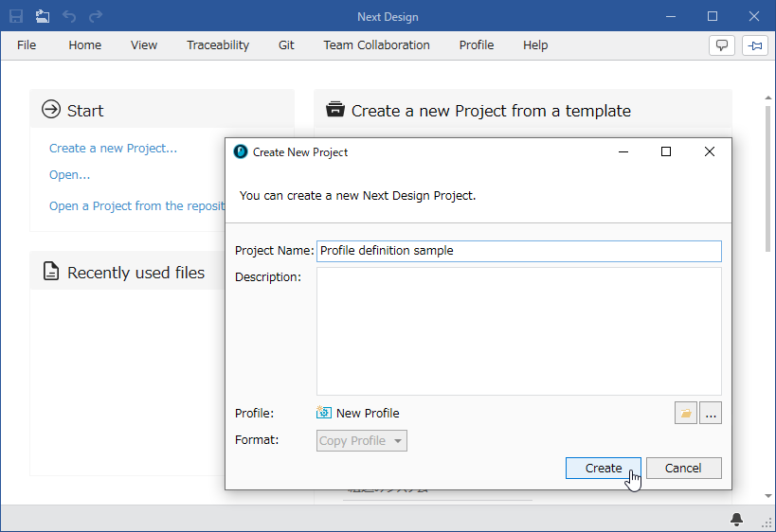Screen dimensions: 776x532
Task: Click the 'Open...' link
Action: click(x=69, y=174)
